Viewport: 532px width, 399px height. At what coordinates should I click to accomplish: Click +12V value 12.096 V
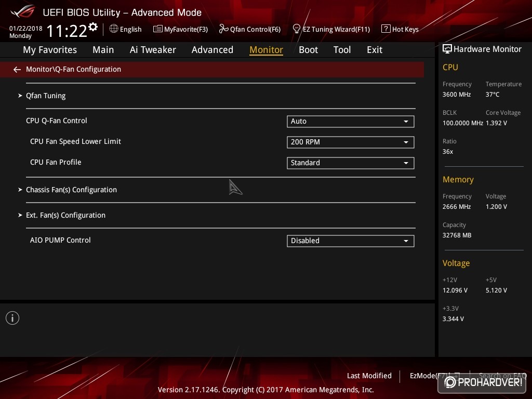click(x=455, y=290)
